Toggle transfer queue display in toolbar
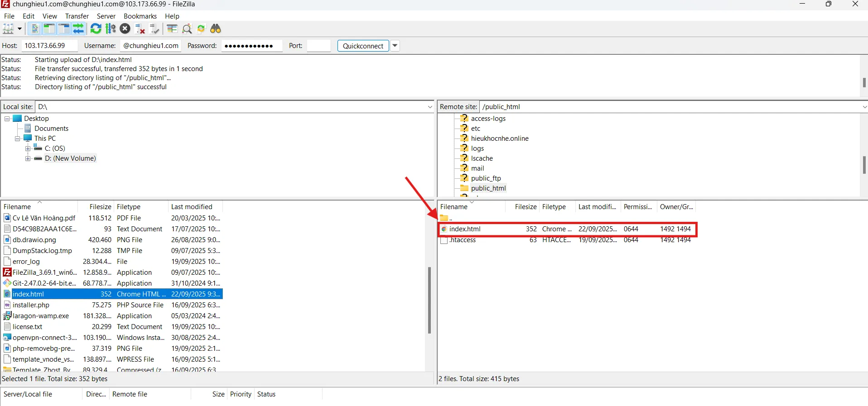The width and height of the screenshot is (868, 406). click(78, 29)
